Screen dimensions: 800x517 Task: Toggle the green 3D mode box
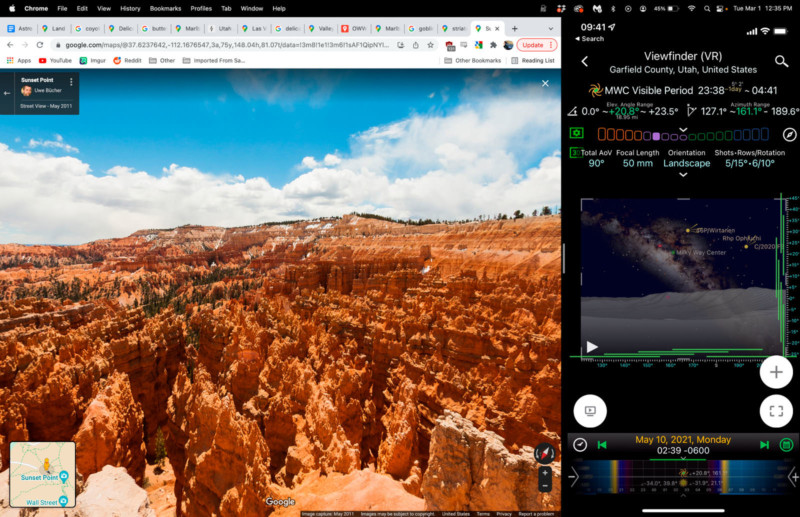[x=575, y=153]
